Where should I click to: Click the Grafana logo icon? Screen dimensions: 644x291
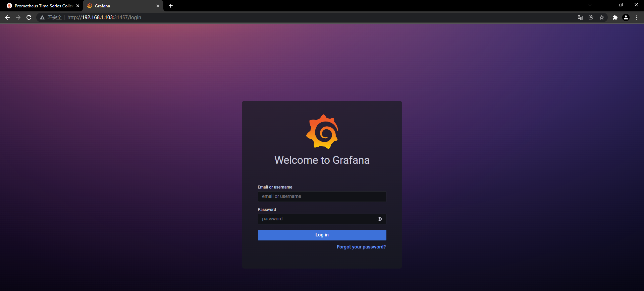pyautogui.click(x=322, y=132)
